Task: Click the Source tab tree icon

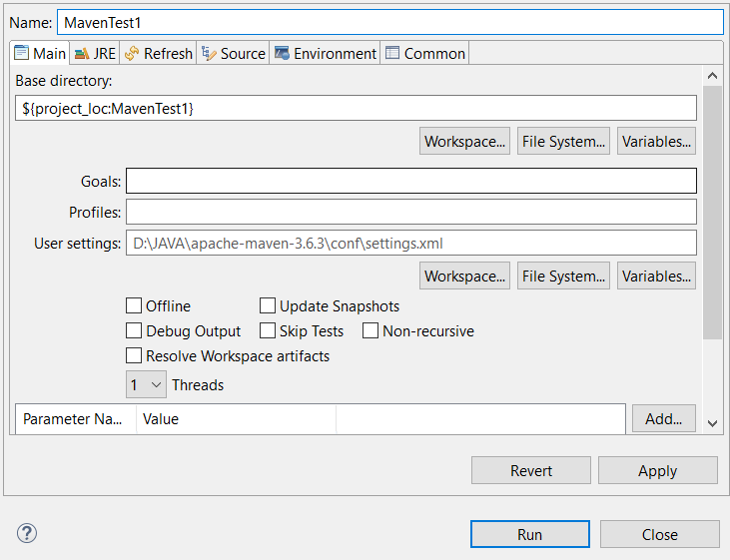Action: click(x=209, y=54)
